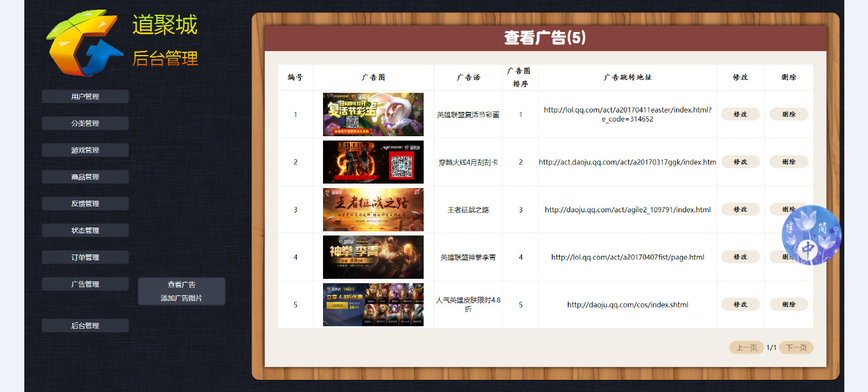Click the 修改 column header
The image size is (868, 392).
(741, 77)
